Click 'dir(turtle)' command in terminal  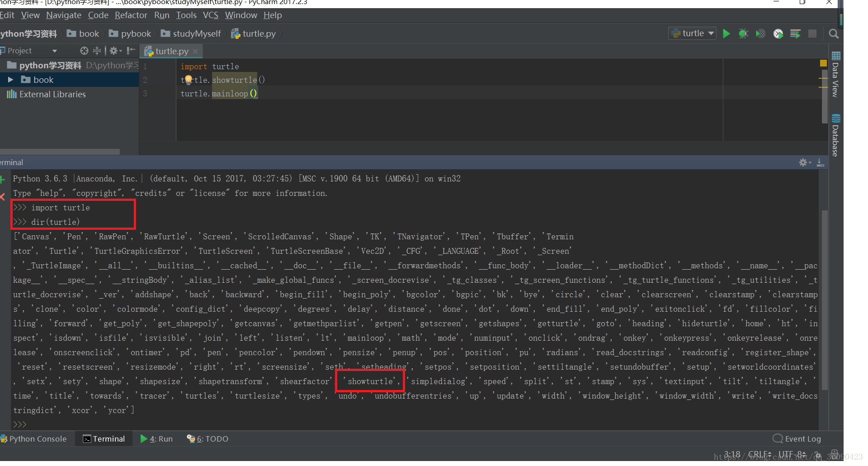(x=55, y=222)
